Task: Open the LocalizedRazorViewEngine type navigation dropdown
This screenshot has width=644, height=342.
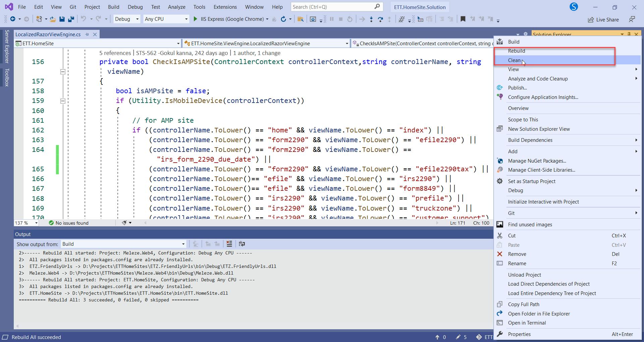Action: [x=267, y=43]
